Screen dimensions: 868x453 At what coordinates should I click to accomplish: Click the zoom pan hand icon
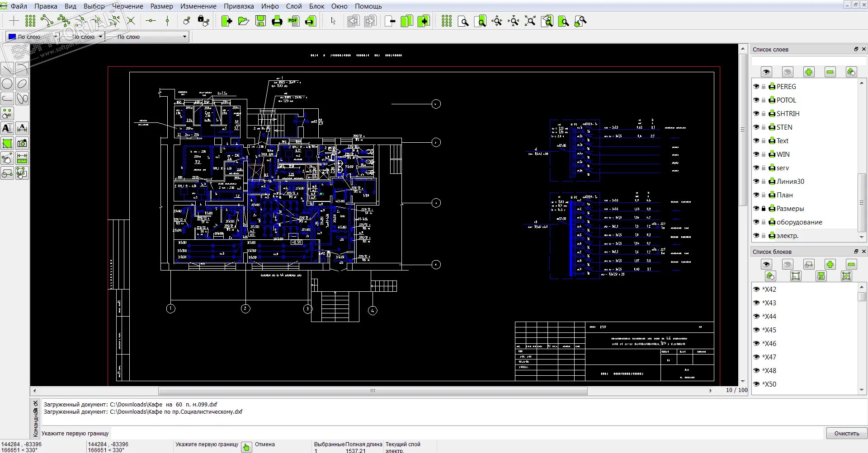(580, 21)
